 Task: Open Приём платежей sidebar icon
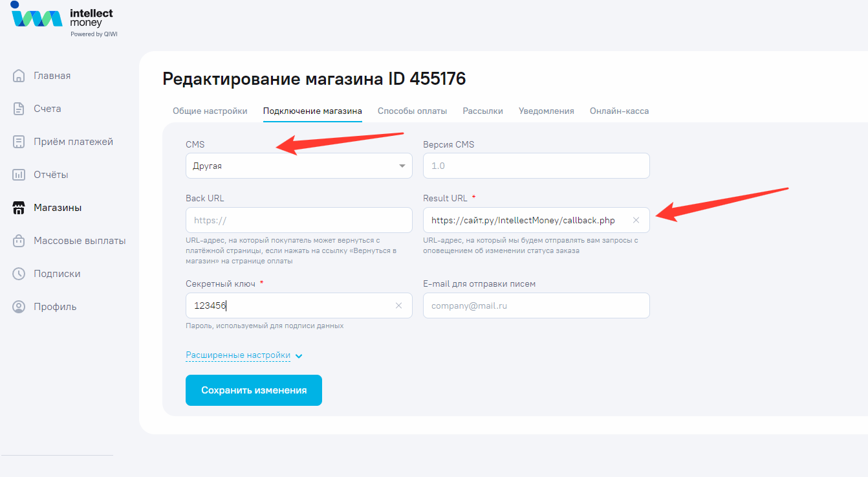coord(19,142)
